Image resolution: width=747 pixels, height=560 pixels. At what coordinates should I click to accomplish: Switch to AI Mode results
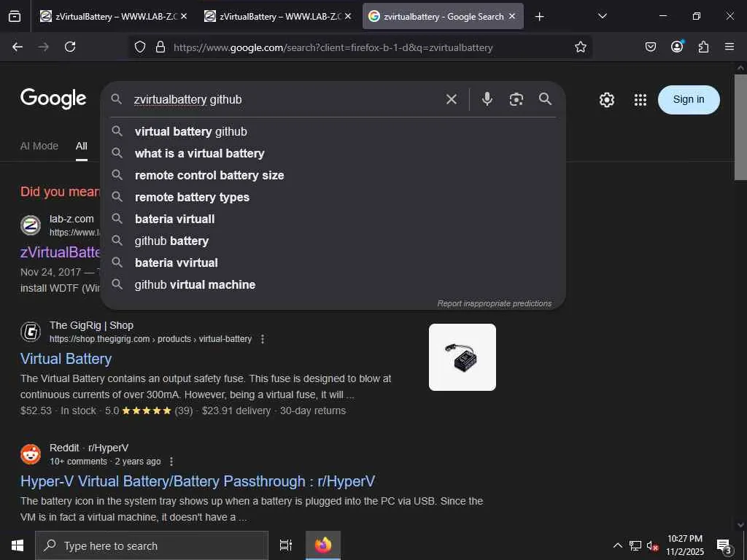39,146
